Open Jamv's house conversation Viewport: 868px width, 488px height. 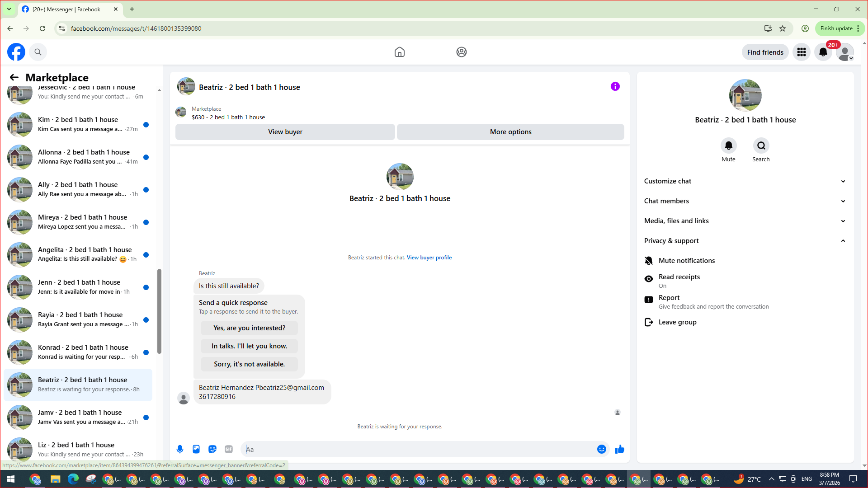pyautogui.click(x=78, y=417)
